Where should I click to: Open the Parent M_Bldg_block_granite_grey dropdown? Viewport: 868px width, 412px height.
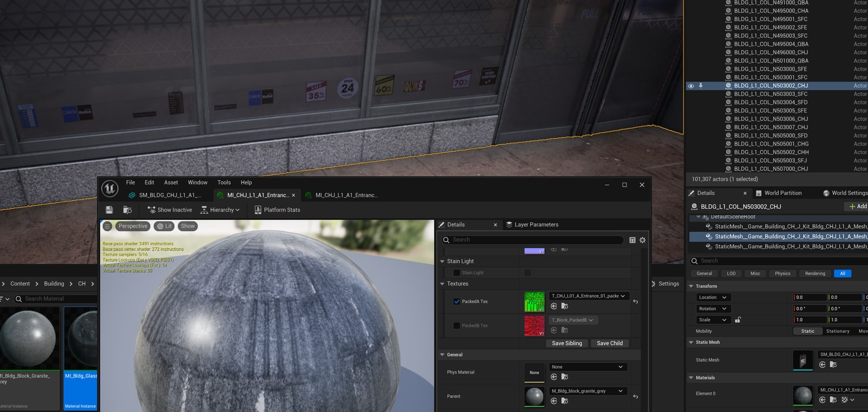coord(588,391)
